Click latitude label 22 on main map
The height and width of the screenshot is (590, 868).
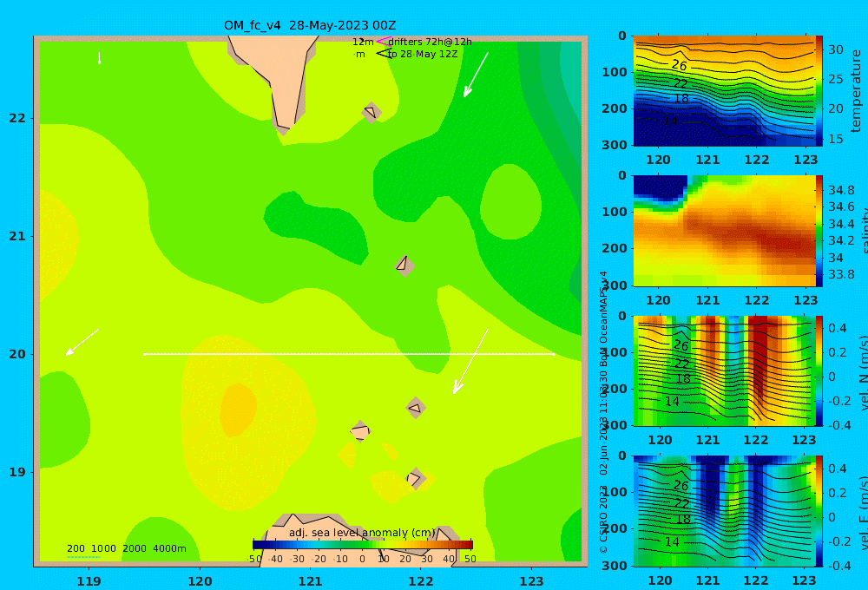tap(17, 118)
